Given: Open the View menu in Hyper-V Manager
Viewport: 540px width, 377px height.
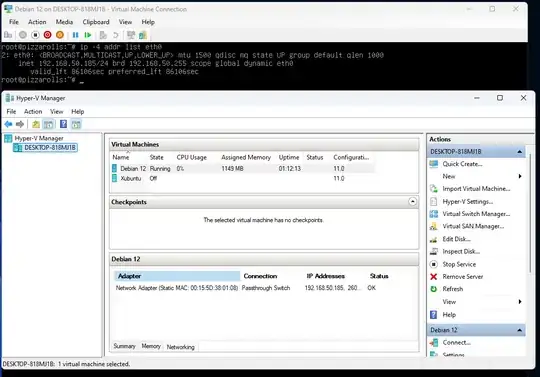Looking at the screenshot, I should coord(56,112).
